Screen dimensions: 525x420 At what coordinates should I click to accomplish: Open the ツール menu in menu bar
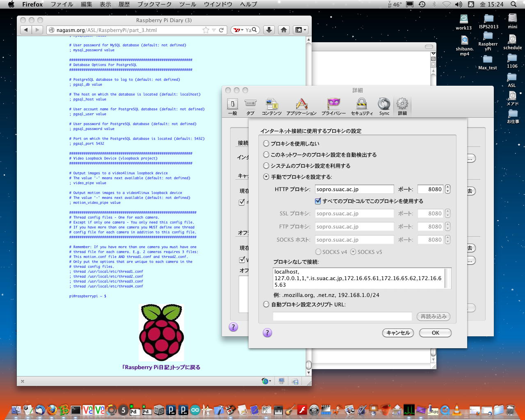(x=187, y=4)
